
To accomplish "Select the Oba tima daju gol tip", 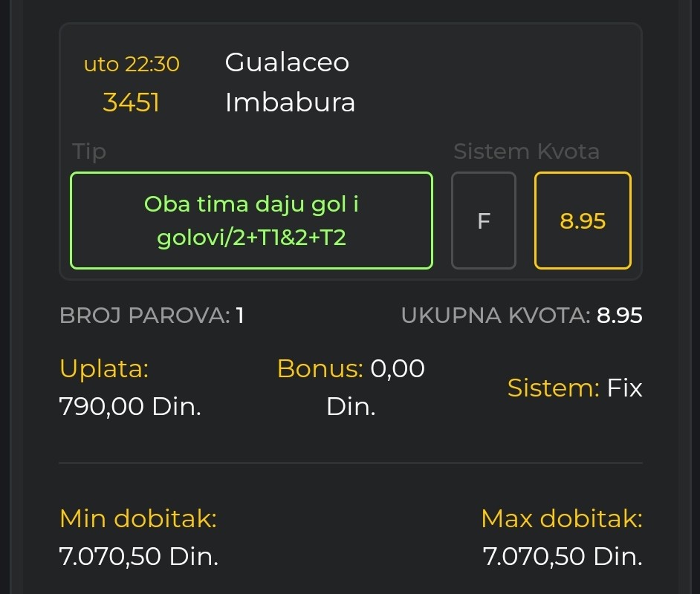I will pos(251,221).
